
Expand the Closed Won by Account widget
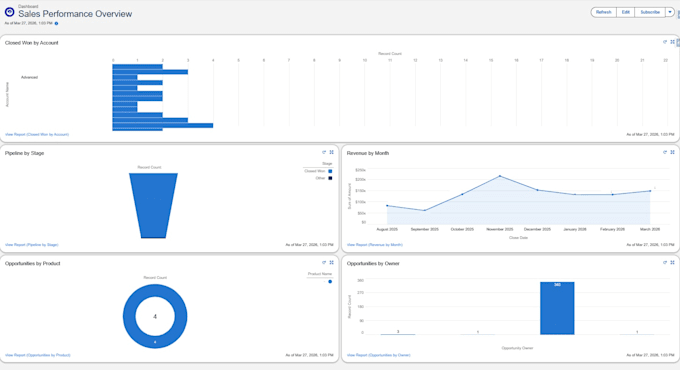point(673,42)
